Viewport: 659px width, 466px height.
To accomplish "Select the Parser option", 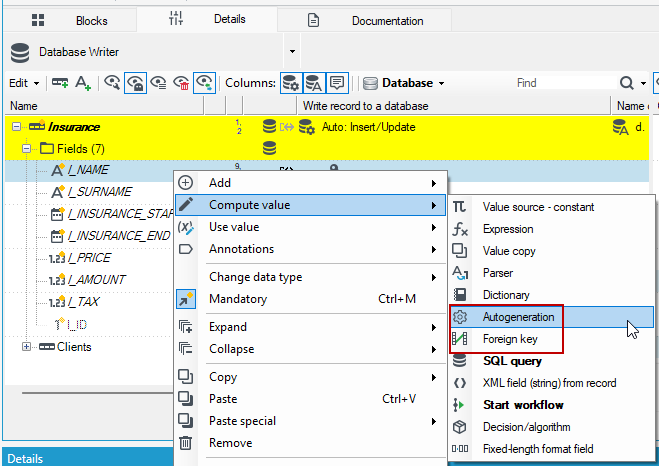I will (x=552, y=273).
